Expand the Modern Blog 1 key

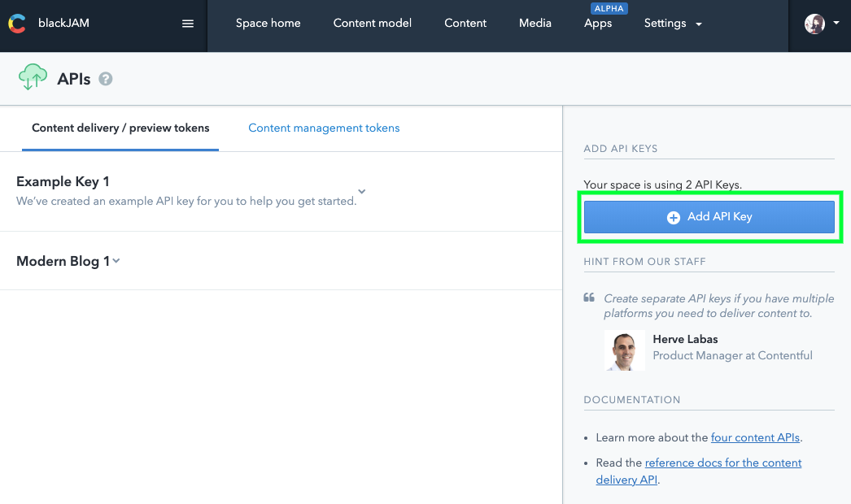(114, 261)
